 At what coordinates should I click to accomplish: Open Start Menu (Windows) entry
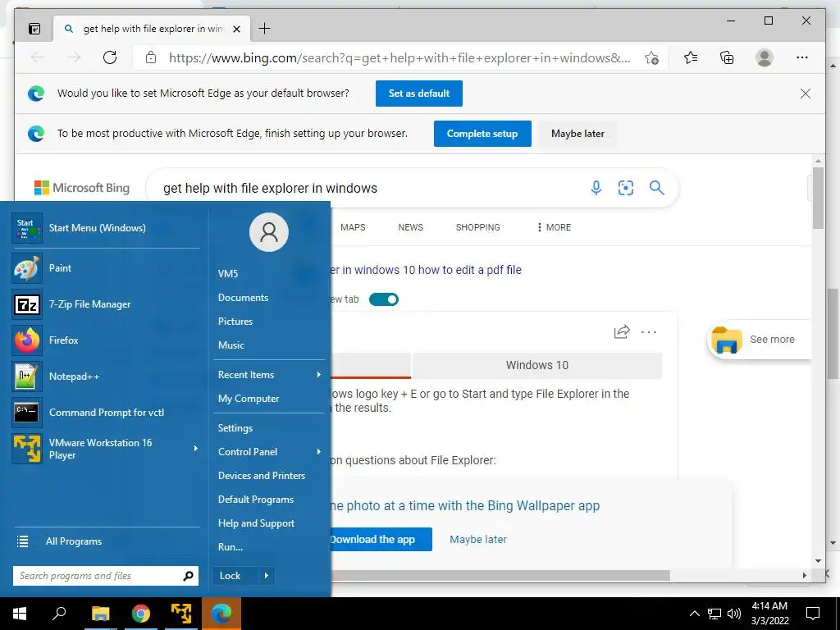point(106,228)
